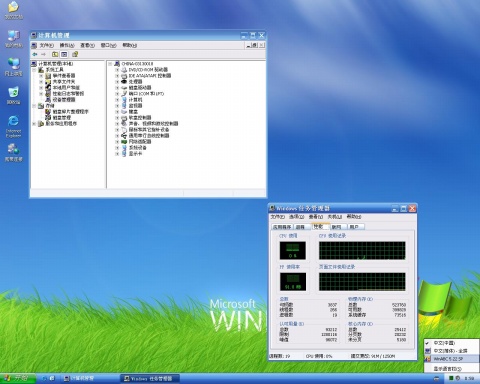
Task: Open the broadband connection desktop icon
Action: pyautogui.click(x=14, y=152)
